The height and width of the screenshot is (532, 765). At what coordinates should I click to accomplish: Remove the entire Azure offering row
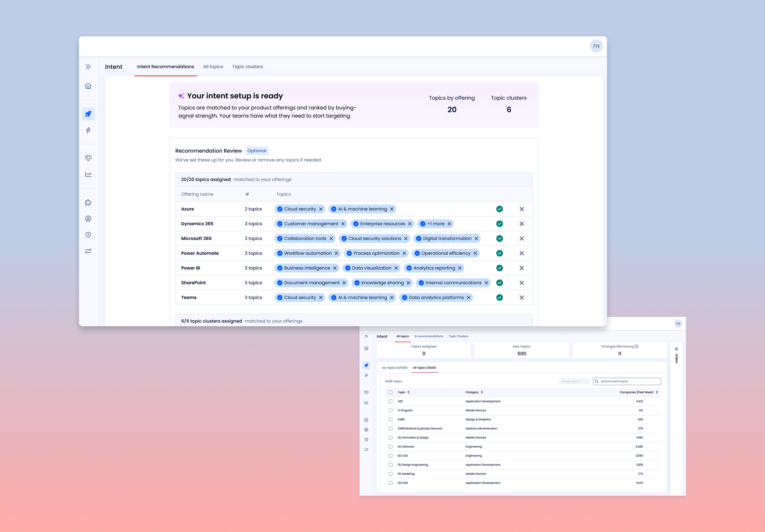521,209
